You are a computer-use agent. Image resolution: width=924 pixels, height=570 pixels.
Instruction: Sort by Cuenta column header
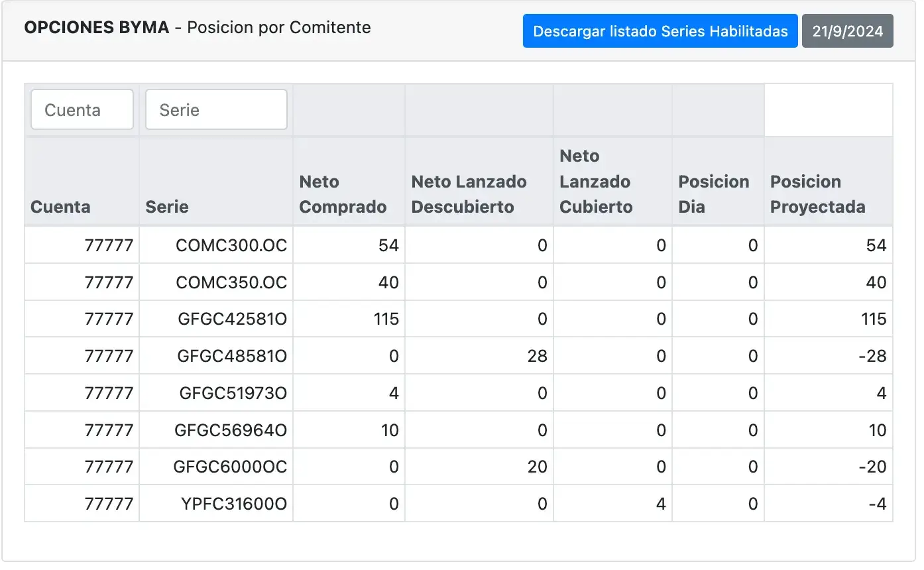[x=60, y=207]
